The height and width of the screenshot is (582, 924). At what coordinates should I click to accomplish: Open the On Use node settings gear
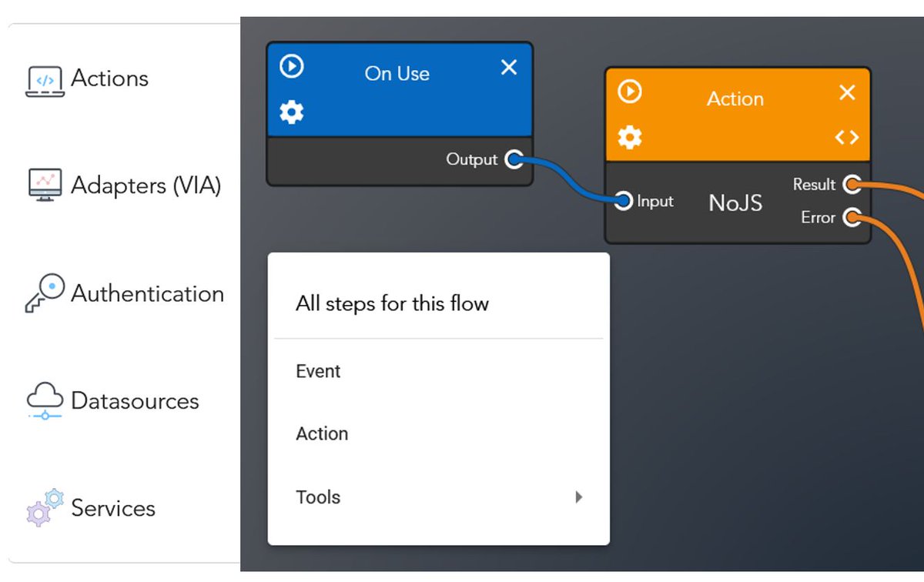(291, 113)
